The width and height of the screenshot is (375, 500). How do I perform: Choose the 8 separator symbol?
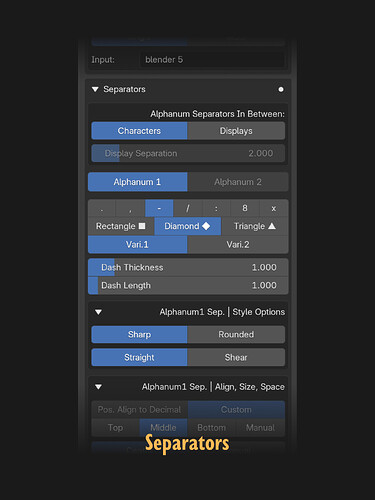[245, 209]
